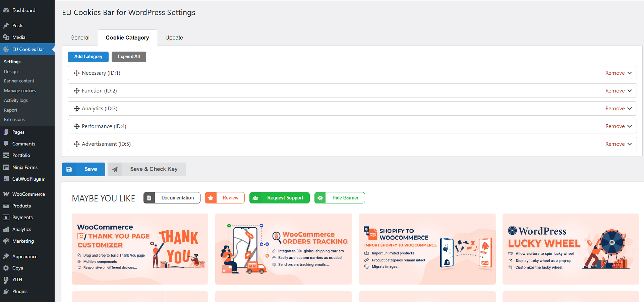Remove the Performance category
Viewport: 644px width, 302px height.
[615, 126]
